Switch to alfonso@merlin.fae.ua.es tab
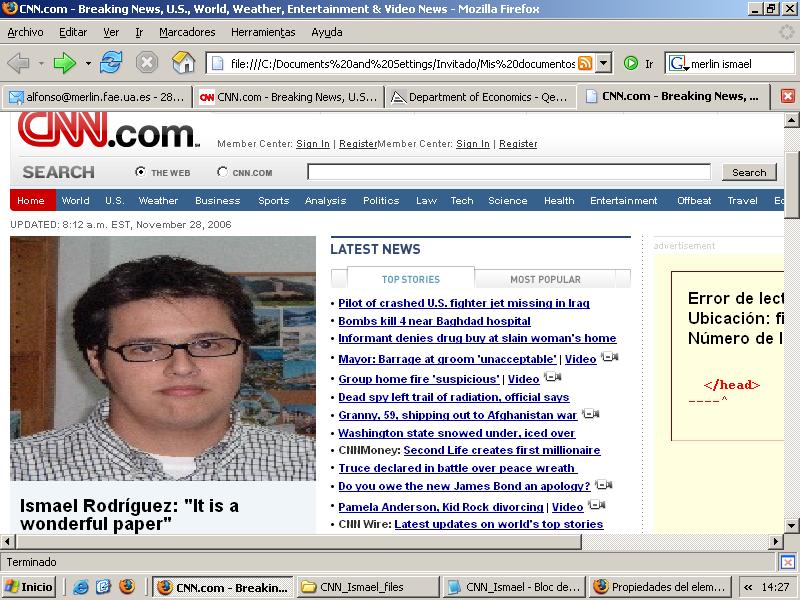 pyautogui.click(x=97, y=96)
